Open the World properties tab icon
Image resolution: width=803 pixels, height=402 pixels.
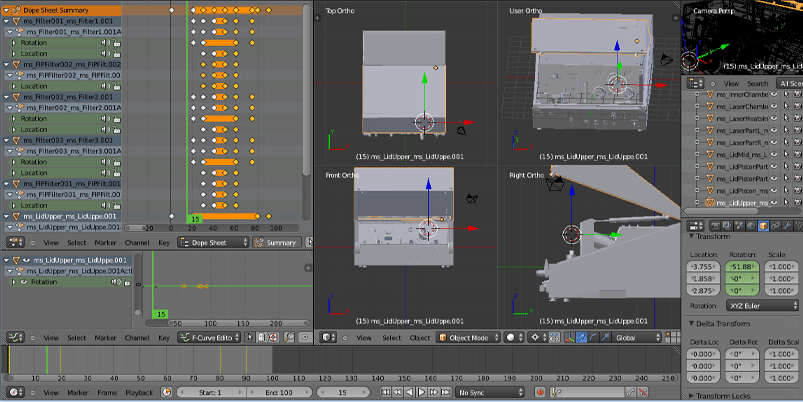751,226
